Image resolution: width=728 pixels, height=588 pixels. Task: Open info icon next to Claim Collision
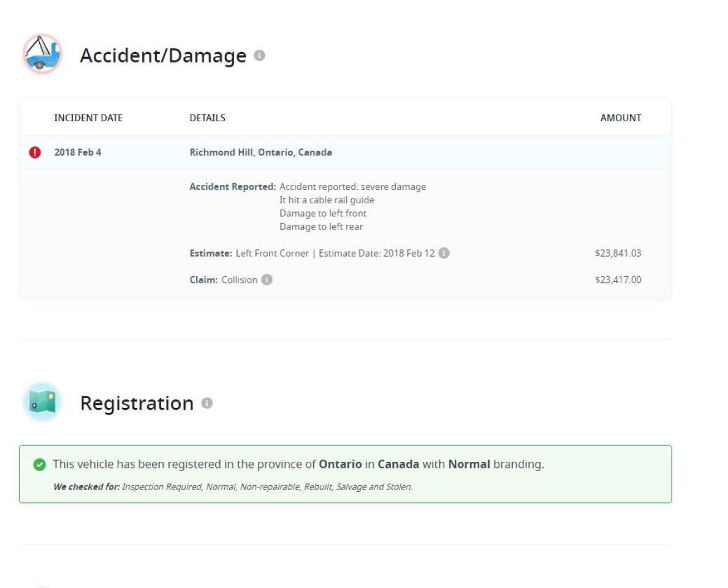[267, 279]
